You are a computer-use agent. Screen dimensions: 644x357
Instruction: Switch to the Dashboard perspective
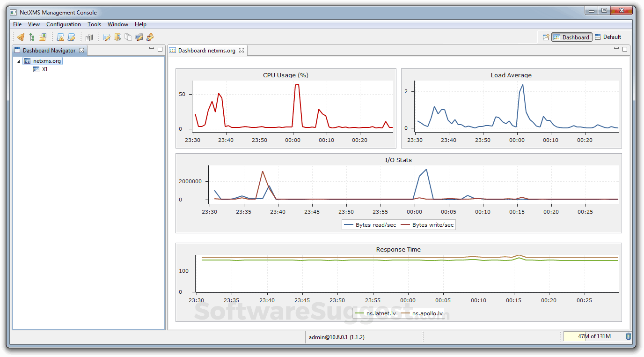pyautogui.click(x=571, y=37)
